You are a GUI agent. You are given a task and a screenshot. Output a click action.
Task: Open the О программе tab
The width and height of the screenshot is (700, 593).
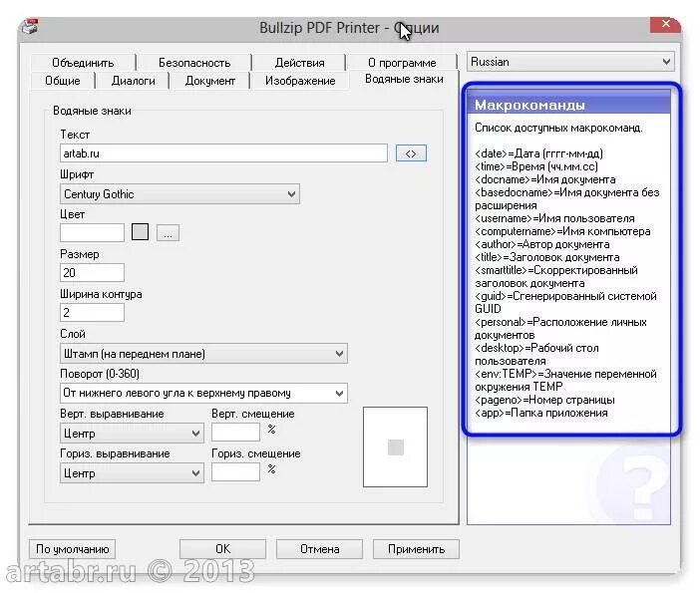tap(402, 63)
